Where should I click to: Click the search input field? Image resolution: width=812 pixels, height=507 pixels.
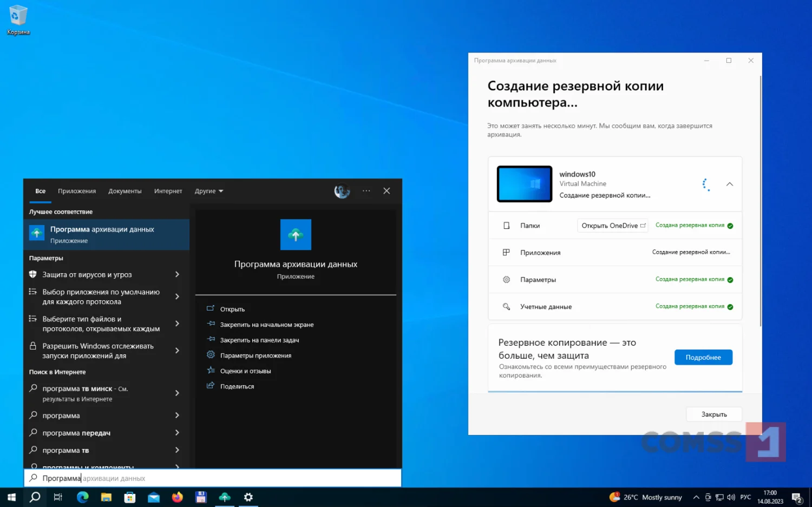[x=213, y=478]
